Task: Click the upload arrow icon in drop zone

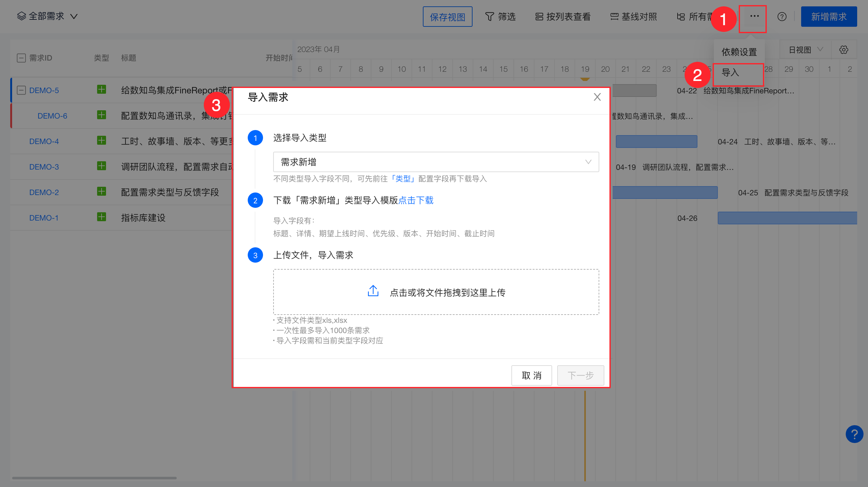Action: [x=373, y=291]
